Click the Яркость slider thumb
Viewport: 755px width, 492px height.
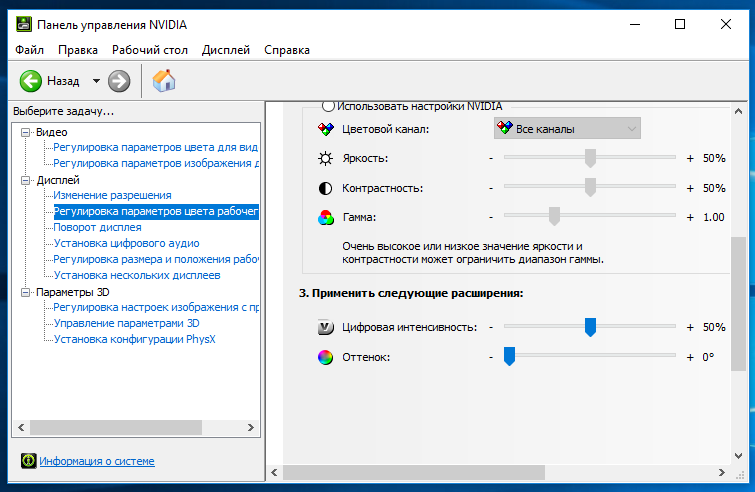click(590, 158)
